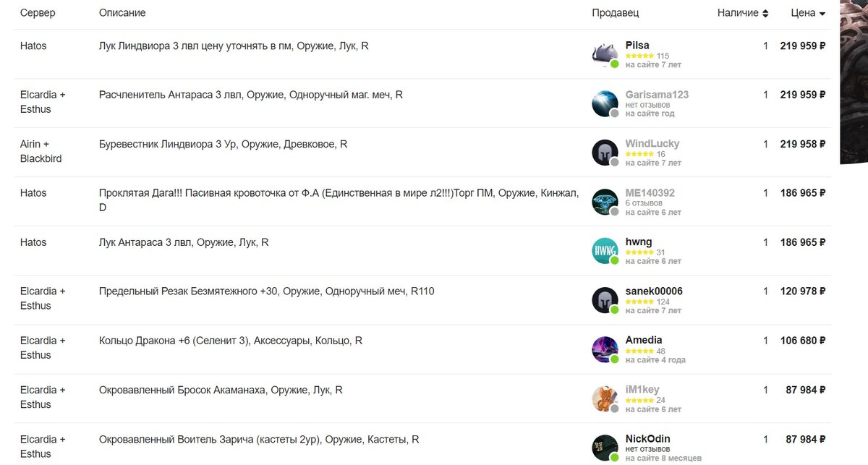Click ME140392's diamond avatar
The width and height of the screenshot is (868, 465).
click(605, 202)
